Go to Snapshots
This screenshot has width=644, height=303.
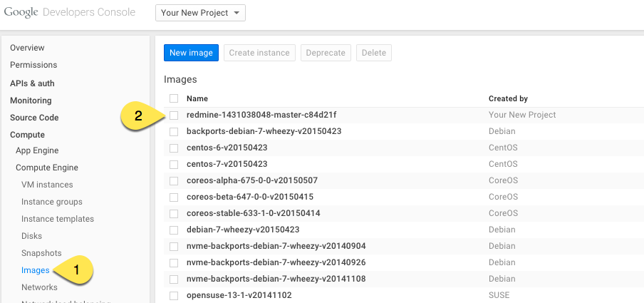click(x=41, y=253)
